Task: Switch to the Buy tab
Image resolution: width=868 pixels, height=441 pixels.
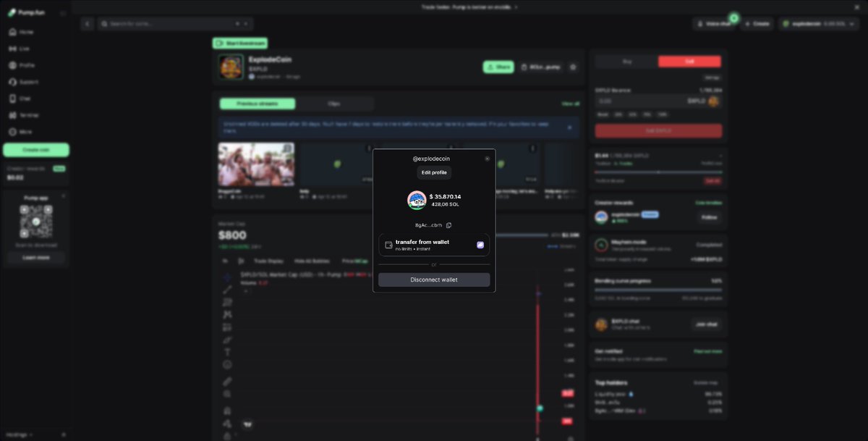Action: point(626,62)
